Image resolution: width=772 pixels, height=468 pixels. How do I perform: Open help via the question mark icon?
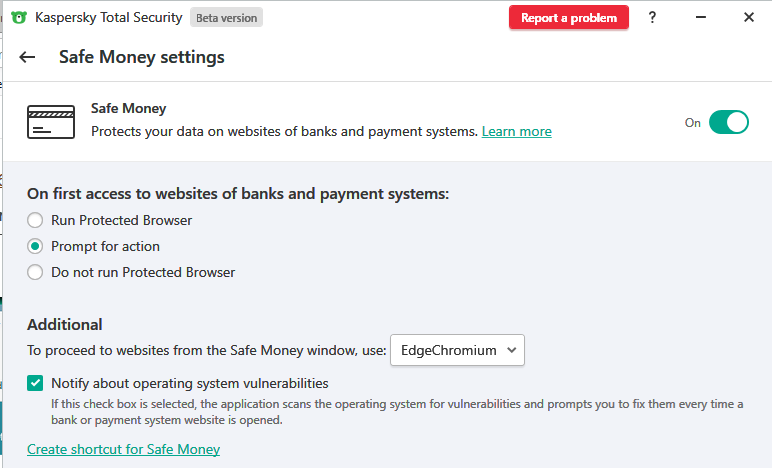point(652,18)
